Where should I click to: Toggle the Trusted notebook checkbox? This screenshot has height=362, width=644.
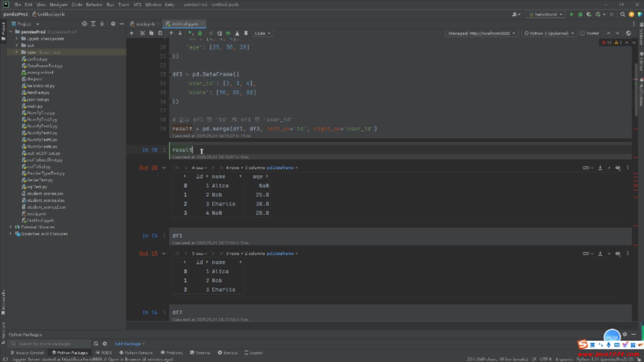coord(582,33)
